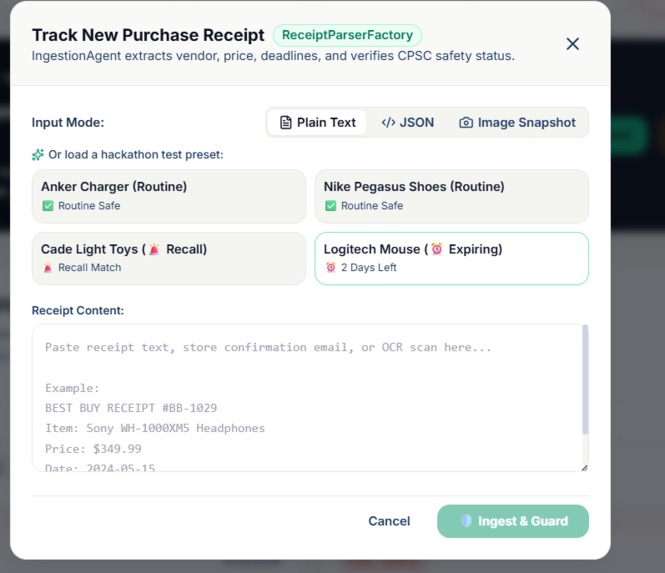This screenshot has width=665, height=573.
Task: Click the 'Receipt Content:' label
Action: click(x=78, y=310)
